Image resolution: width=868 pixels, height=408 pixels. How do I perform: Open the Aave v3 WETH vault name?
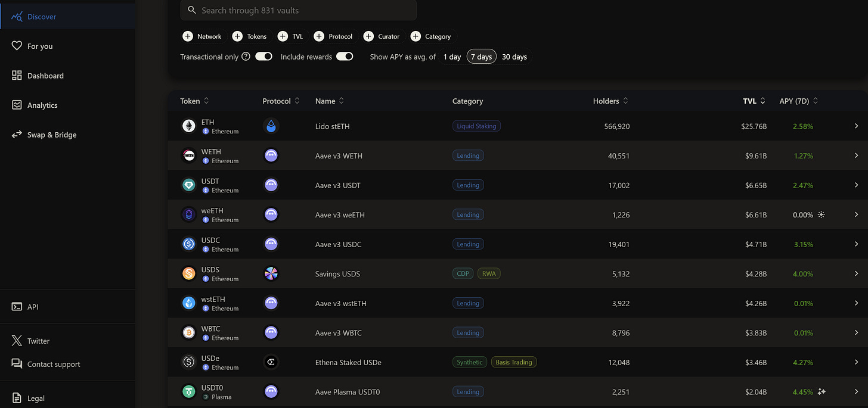339,155
